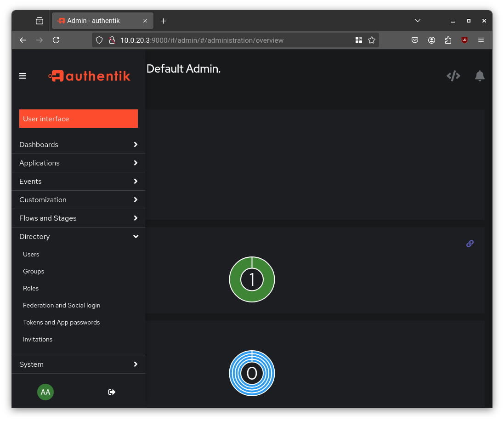Click the address bar URL
Viewport: 504px width, 421px height.
coord(202,40)
